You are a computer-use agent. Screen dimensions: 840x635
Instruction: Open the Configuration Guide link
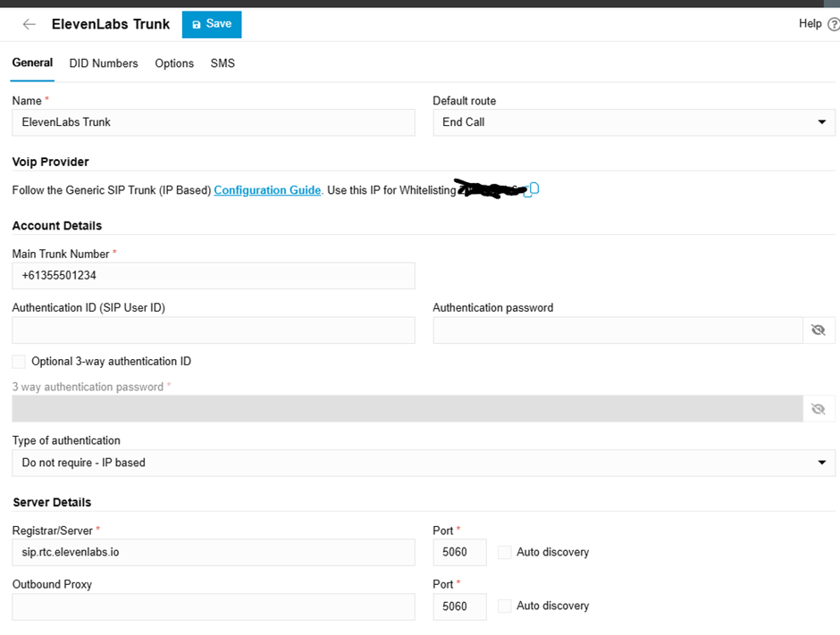click(267, 190)
